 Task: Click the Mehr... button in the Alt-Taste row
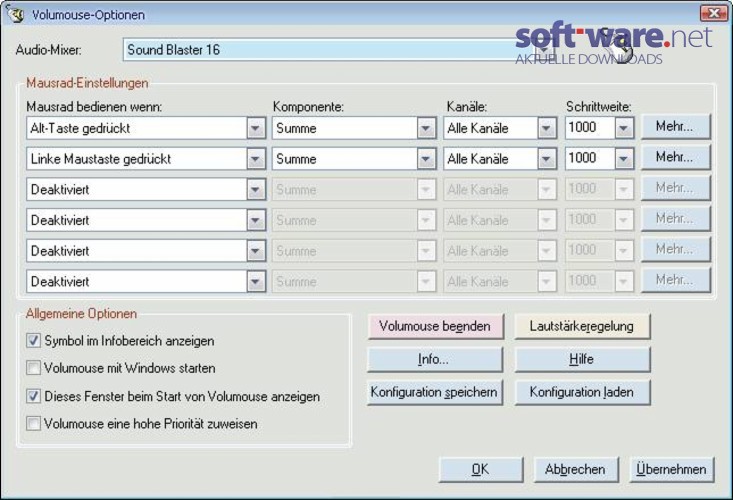[676, 126]
